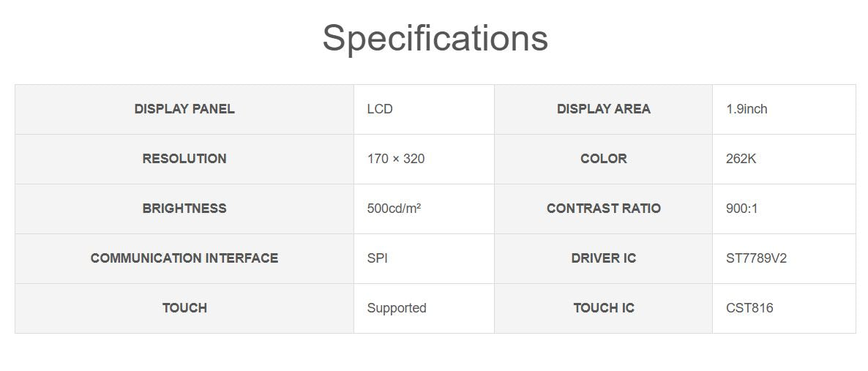
Task: Select the TOUCH IC label
Action: point(603,308)
